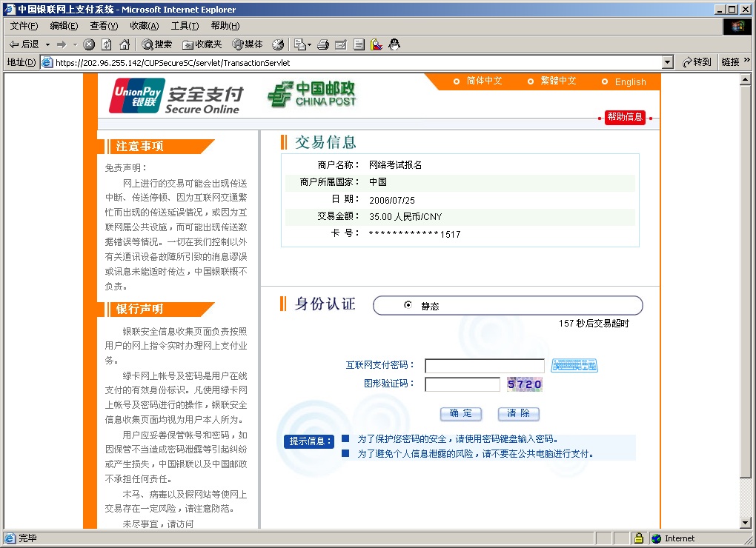Click the QQ penguin toolbar icon
Screen dimensions: 756x548
pos(394,44)
